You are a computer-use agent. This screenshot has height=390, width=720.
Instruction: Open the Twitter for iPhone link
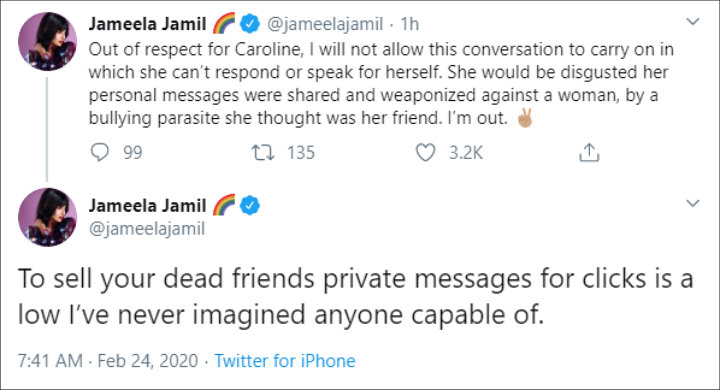[285, 361]
